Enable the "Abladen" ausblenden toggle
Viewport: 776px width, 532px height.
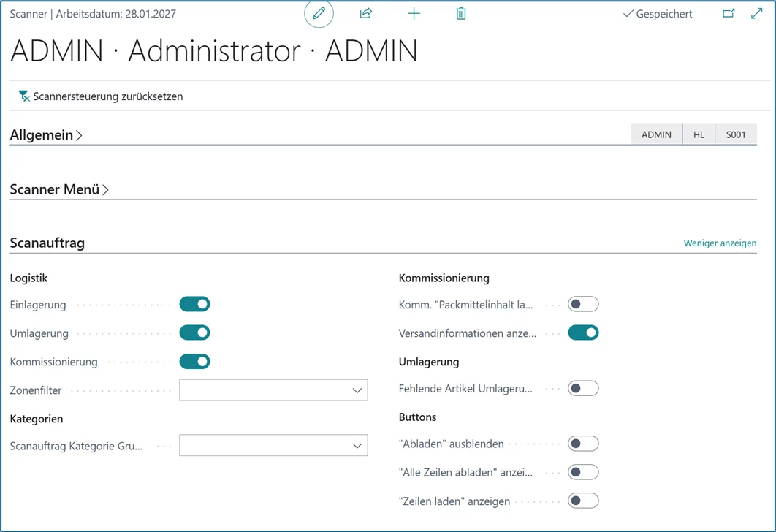tap(583, 444)
